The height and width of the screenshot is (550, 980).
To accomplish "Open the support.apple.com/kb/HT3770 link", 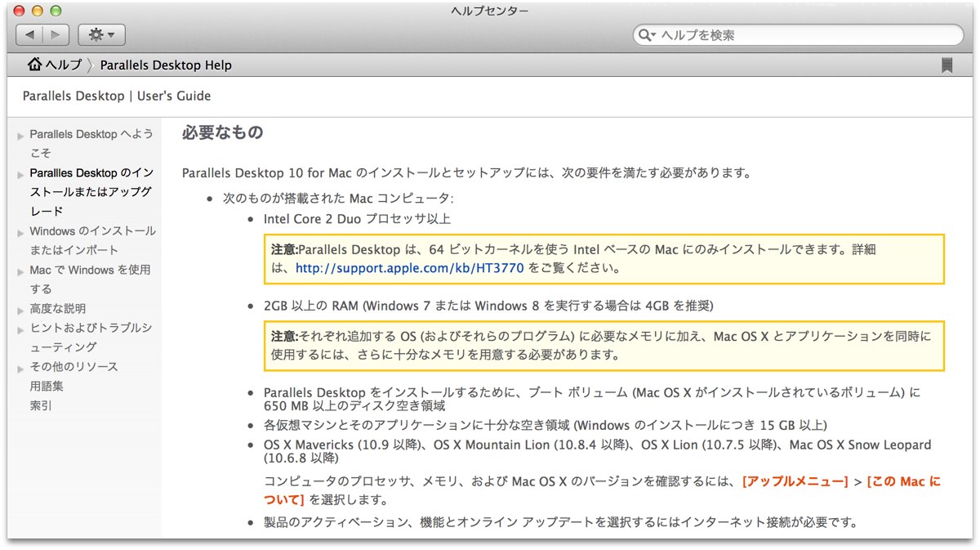I will click(410, 268).
